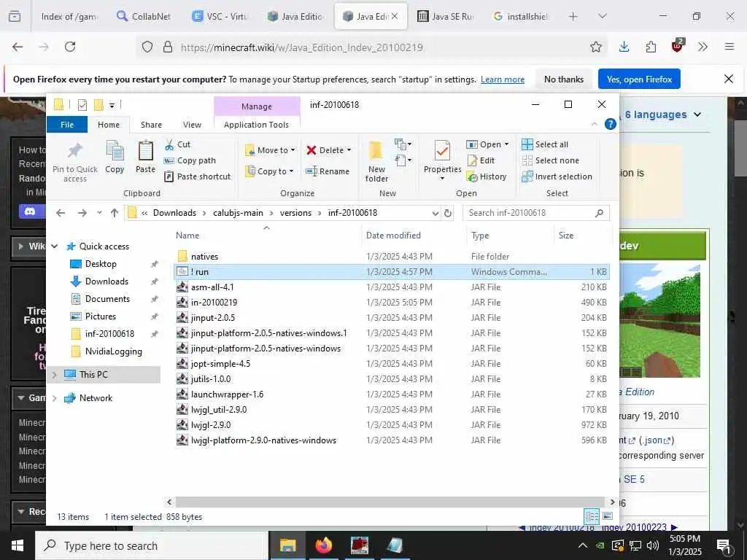Sort by Date modified column header

click(x=393, y=236)
